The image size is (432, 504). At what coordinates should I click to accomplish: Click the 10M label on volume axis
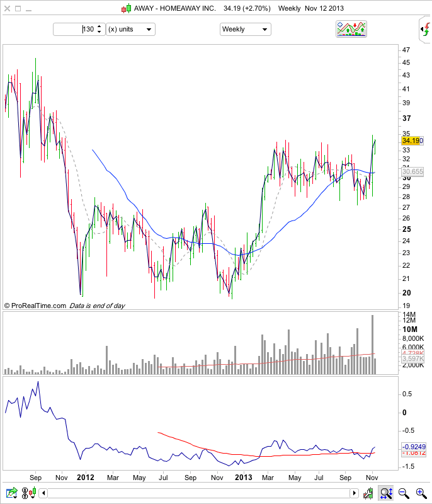click(x=410, y=329)
